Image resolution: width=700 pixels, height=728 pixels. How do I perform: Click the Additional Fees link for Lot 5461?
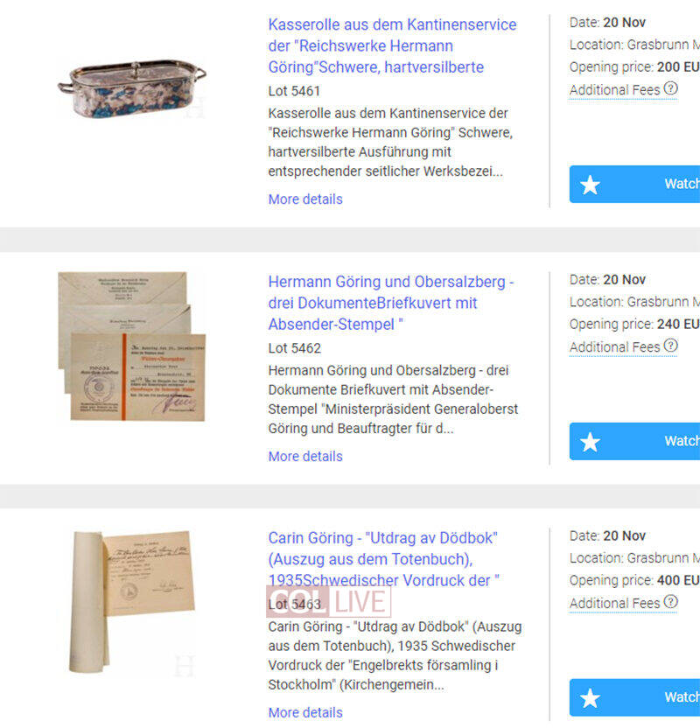coord(614,90)
